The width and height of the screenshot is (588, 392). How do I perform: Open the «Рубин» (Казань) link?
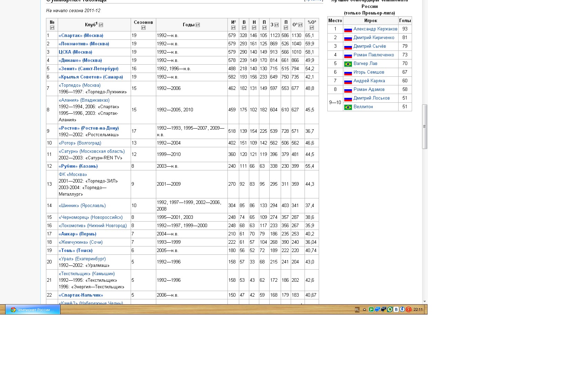(x=78, y=166)
